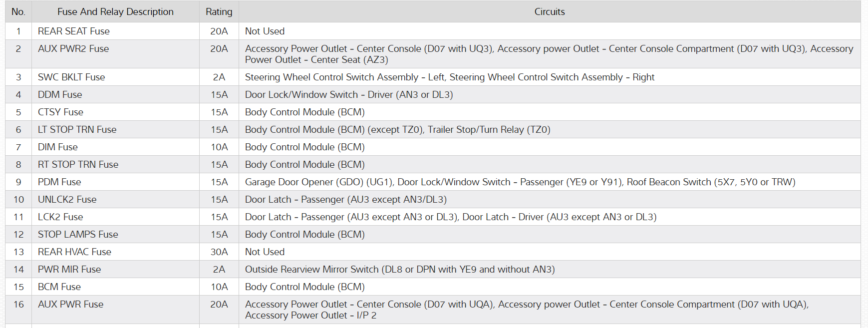
Task: Click the 'LCK2 Fuse' cell
Action: tap(60, 217)
